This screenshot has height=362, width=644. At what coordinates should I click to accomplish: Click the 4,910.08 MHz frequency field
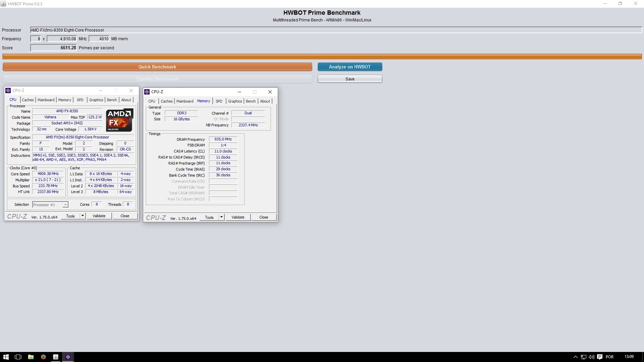(x=62, y=39)
